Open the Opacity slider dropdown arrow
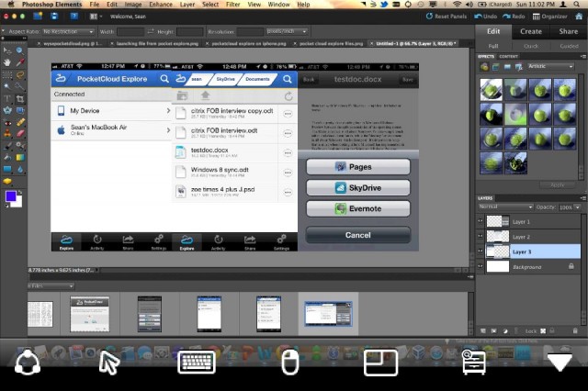Screen dimensions: 588x391 [x=578, y=207]
